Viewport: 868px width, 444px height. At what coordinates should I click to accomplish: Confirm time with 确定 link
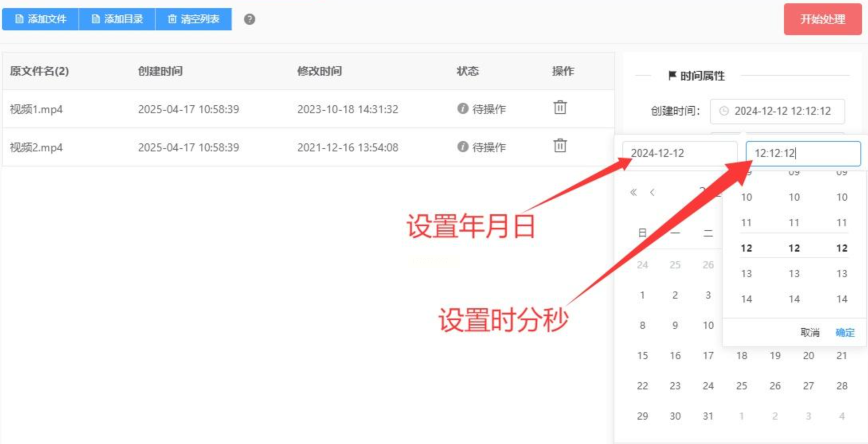point(845,332)
